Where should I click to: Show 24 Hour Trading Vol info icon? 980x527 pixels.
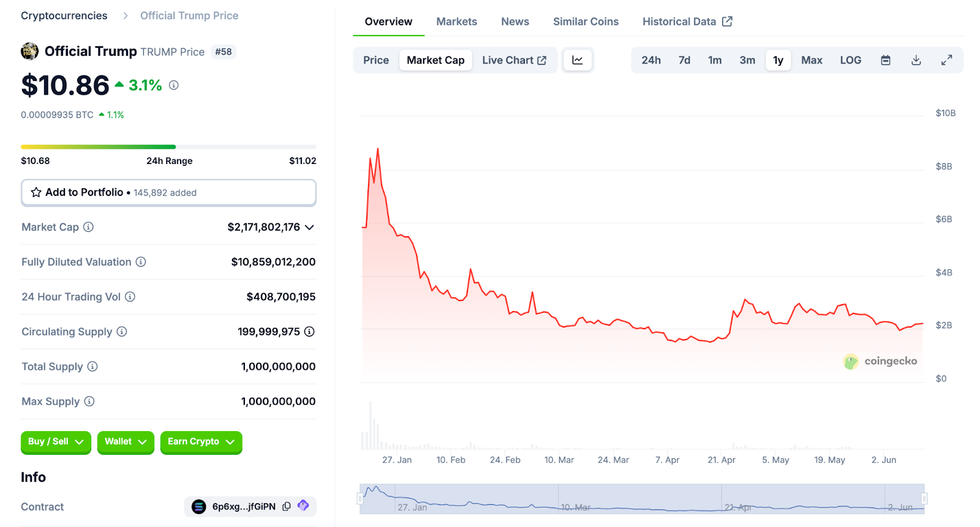130,297
